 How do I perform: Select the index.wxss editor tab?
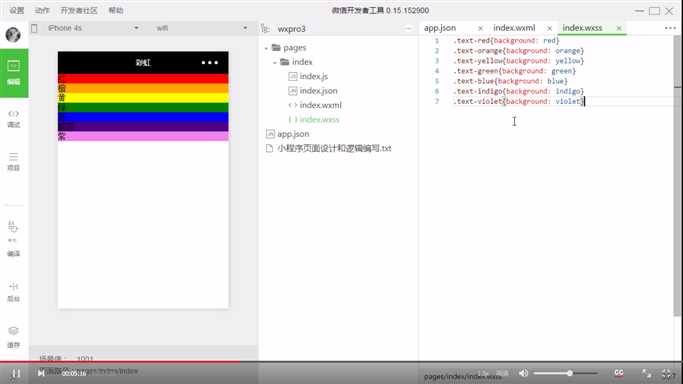(x=582, y=28)
